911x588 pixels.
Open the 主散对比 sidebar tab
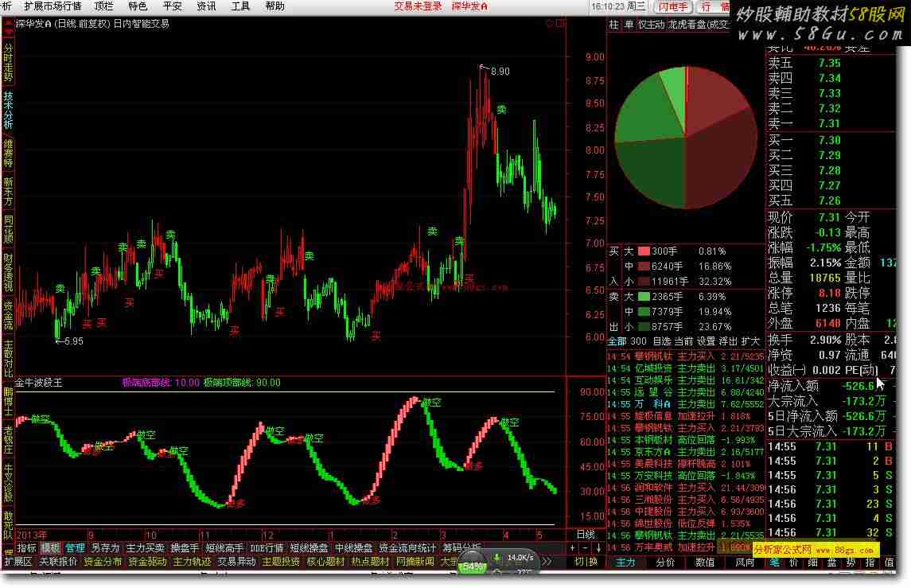click(x=7, y=359)
